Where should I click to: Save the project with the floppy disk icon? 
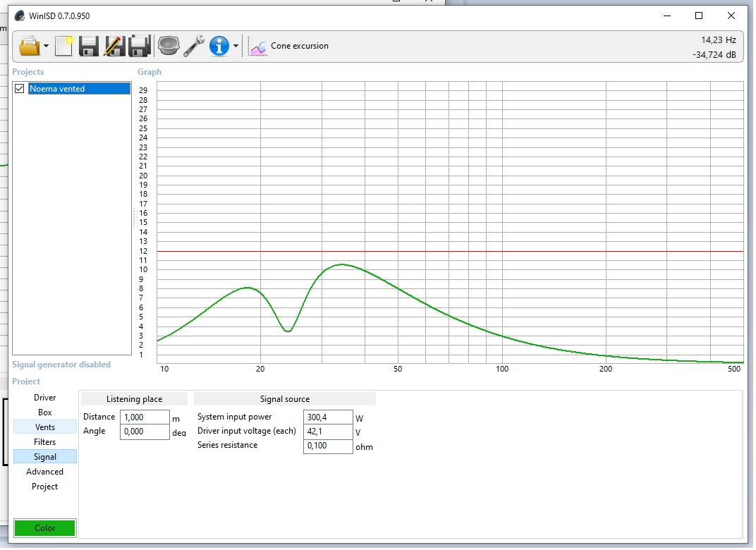point(88,46)
